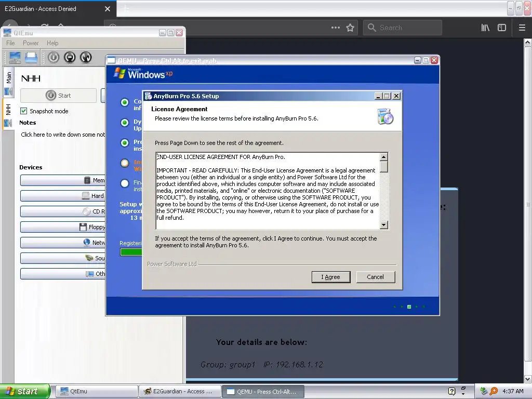This screenshot has width=532, height=399.
Task: Close the E2Guardian browser tab
Action: tap(108, 9)
